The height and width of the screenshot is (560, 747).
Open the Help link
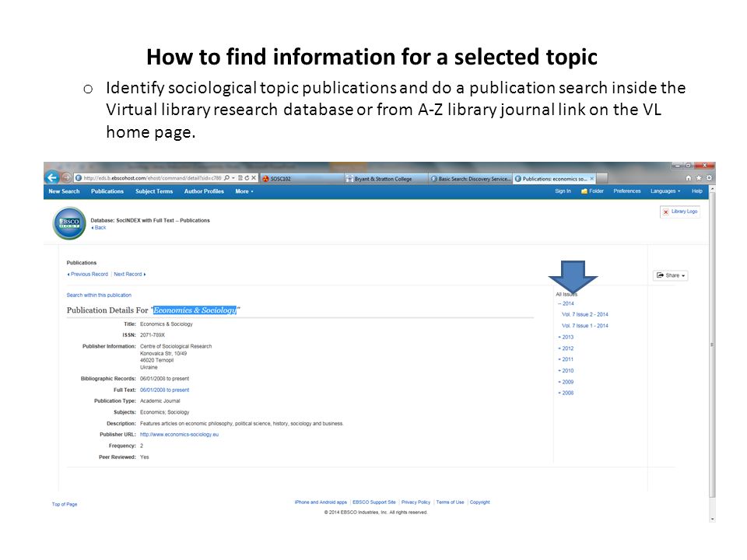[697, 191]
